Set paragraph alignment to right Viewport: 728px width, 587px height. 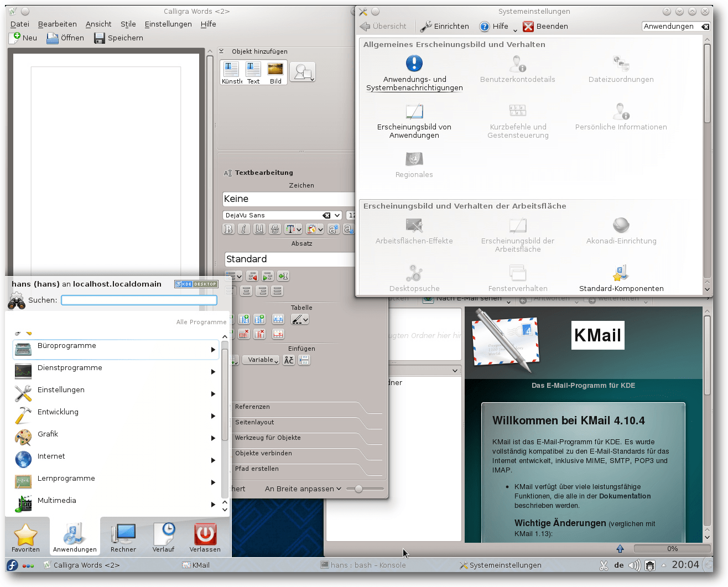click(x=262, y=291)
